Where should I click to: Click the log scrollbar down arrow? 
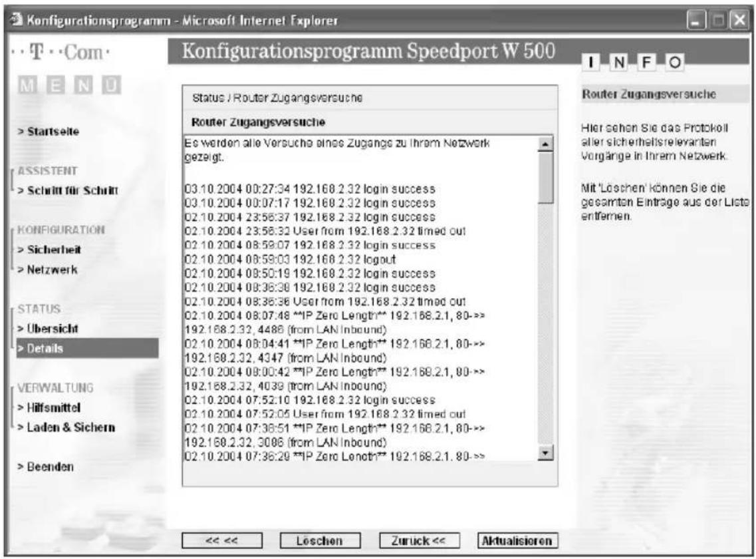click(545, 453)
